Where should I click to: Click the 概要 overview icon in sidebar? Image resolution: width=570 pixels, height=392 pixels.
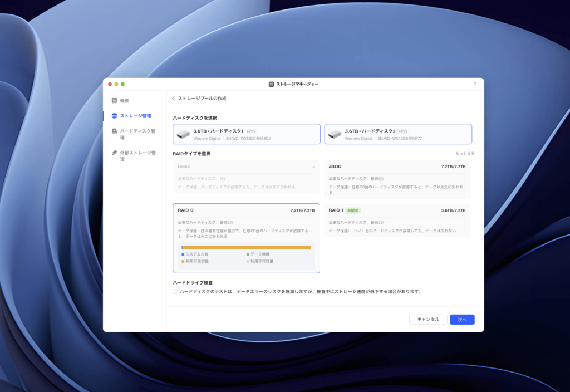(114, 101)
